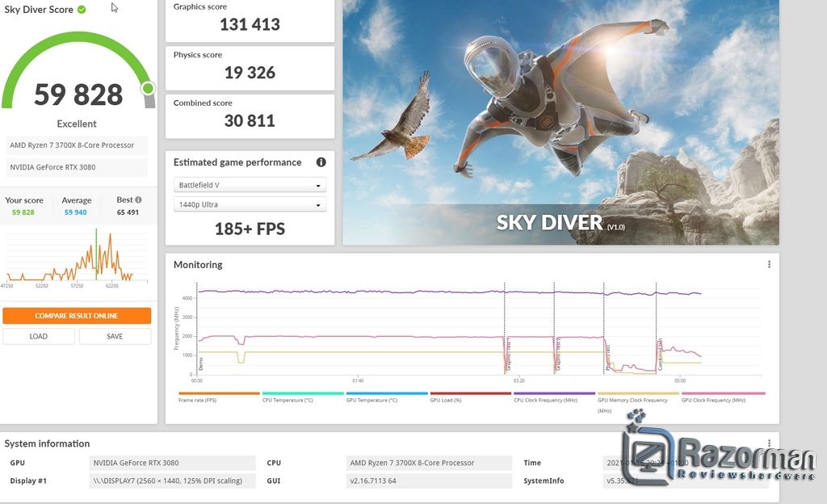827x504 pixels.
Task: Click the 185+ FPS estimate
Action: coord(250,229)
